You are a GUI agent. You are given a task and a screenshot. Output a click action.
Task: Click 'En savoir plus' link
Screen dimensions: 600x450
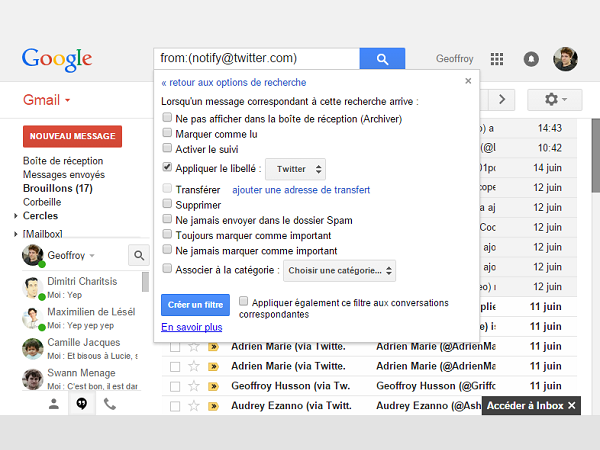coord(192,327)
